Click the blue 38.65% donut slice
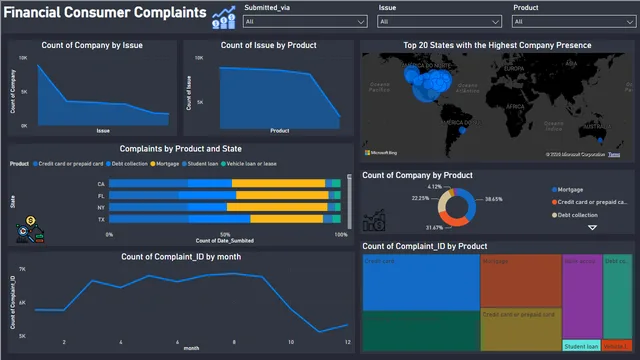The height and width of the screenshot is (360, 640). [x=470, y=205]
